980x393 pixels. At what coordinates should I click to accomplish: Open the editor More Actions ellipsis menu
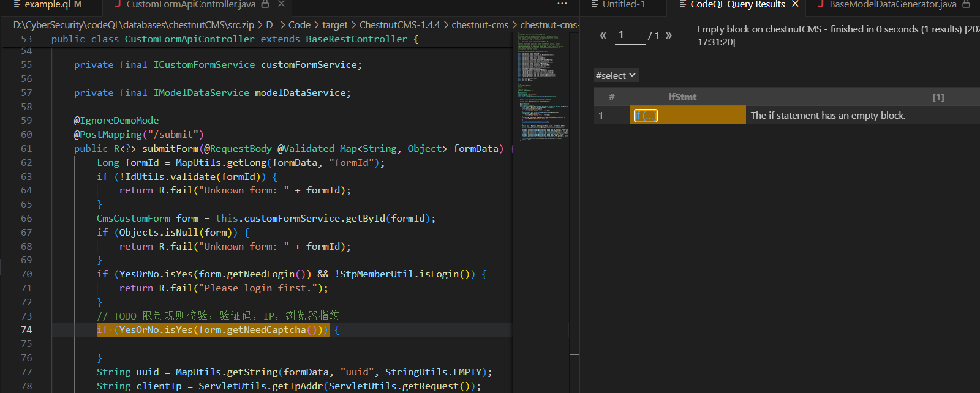pyautogui.click(x=562, y=4)
